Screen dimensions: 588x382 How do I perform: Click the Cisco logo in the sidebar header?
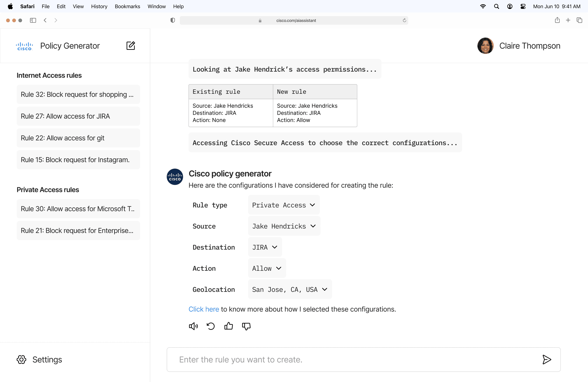(x=24, y=46)
